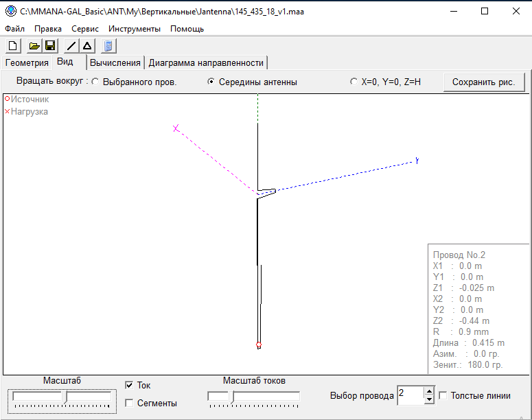532x420 pixels.
Task: Click the wire edit line icon
Action: [x=71, y=46]
